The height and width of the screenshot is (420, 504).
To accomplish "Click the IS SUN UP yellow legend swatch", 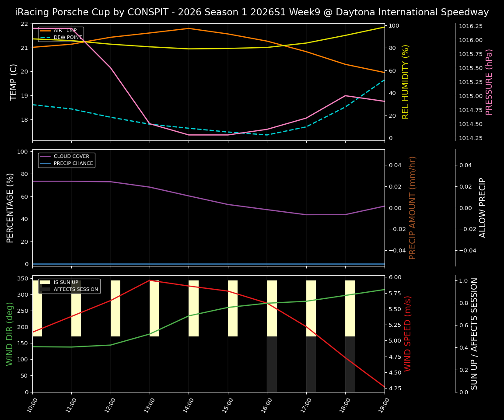I will click(45, 282).
